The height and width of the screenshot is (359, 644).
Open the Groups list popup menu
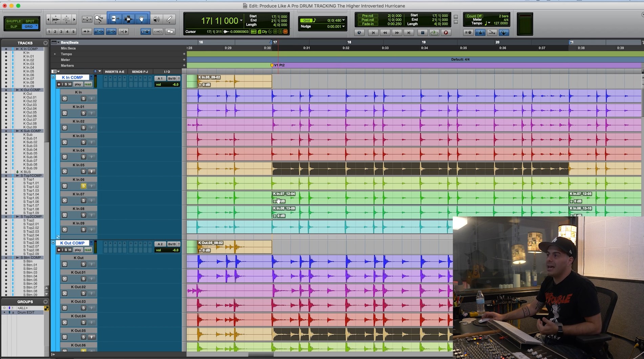45,302
